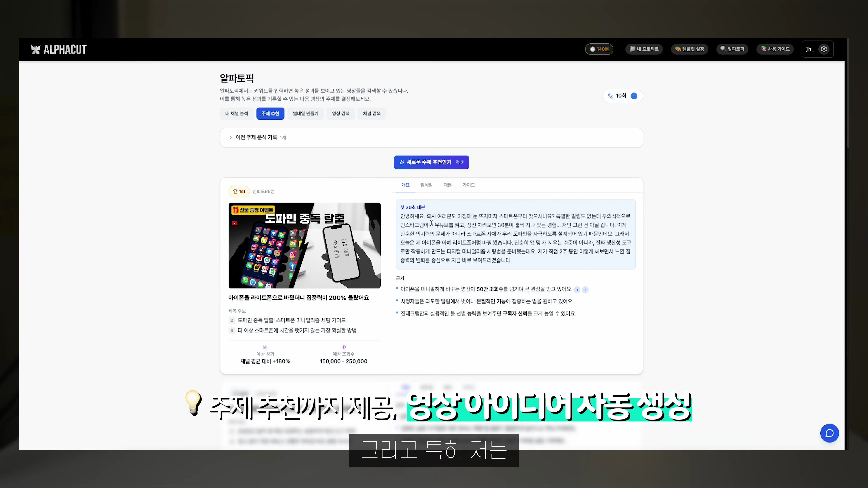
Task: Click title 아이폰을 라이트폰으로 바꿨더니 집중력이 200% 올랐어요
Action: click(x=299, y=298)
